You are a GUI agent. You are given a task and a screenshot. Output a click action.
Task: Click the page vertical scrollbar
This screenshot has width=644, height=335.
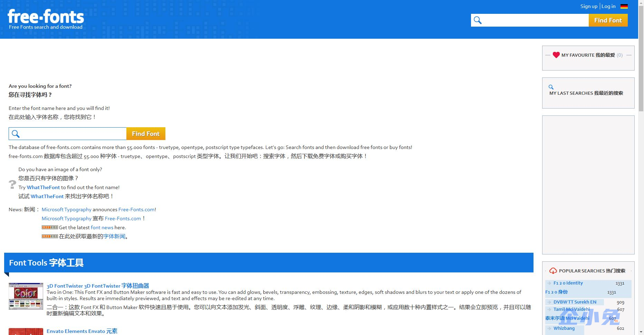pos(641,173)
